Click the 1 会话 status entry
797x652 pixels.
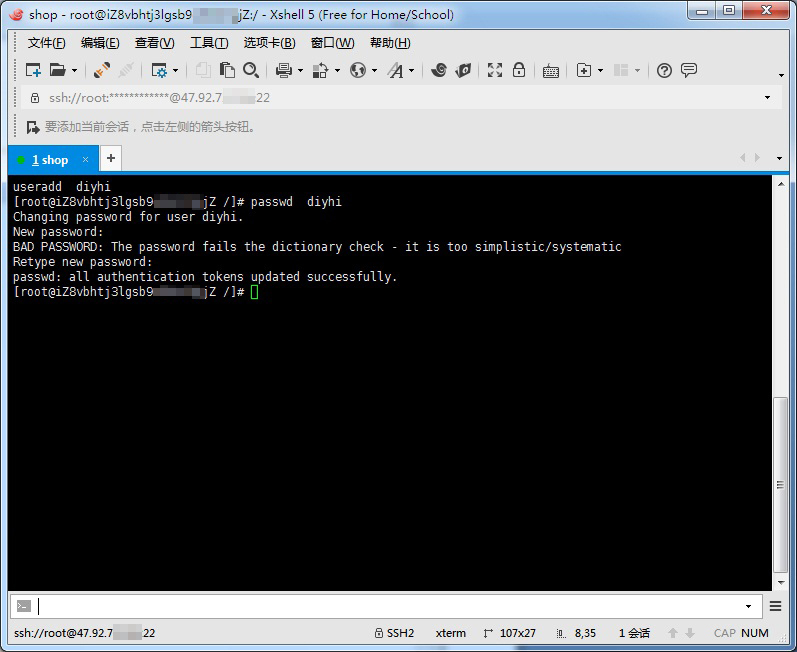tap(634, 633)
